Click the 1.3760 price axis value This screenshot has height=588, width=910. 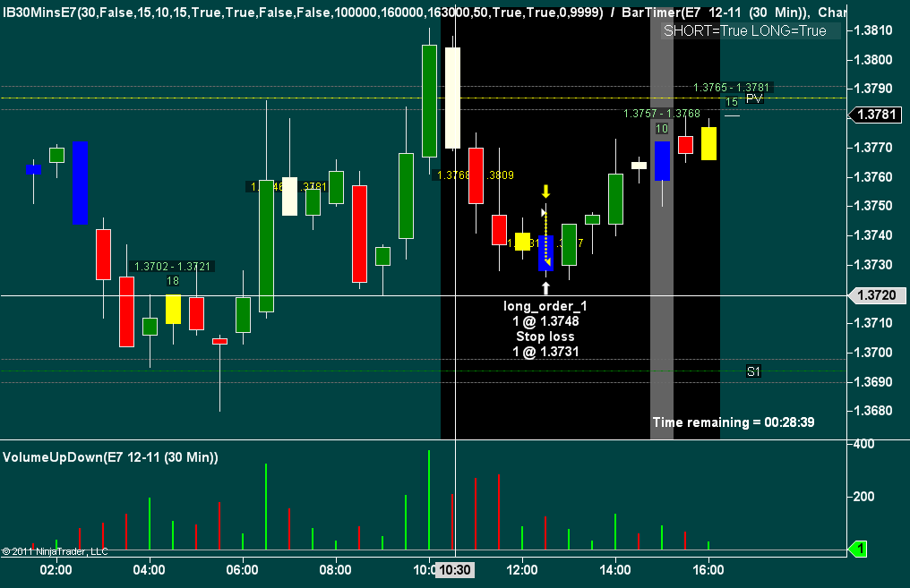click(873, 177)
